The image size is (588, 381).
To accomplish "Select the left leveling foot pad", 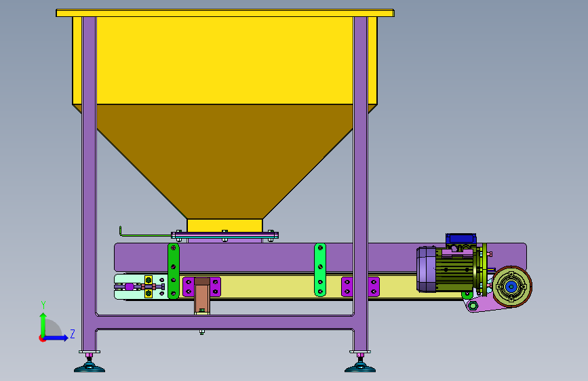I will click(x=90, y=367).
